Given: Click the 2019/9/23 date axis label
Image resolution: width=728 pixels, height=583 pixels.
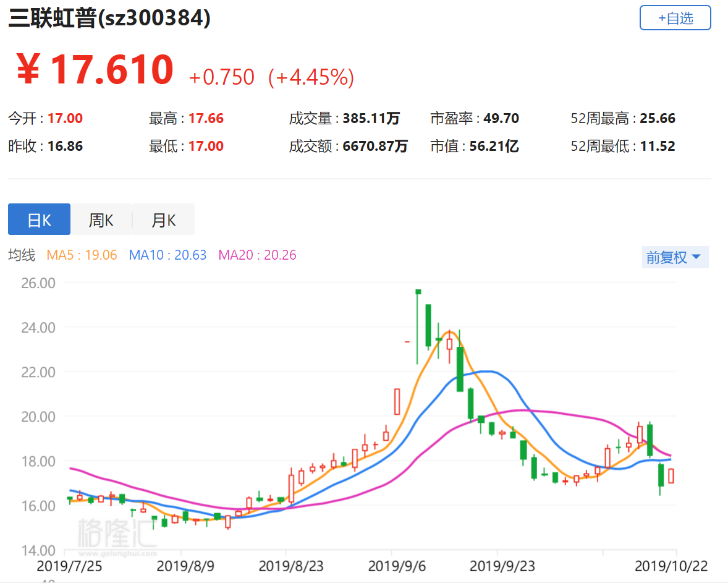Looking at the screenshot, I should [x=502, y=566].
